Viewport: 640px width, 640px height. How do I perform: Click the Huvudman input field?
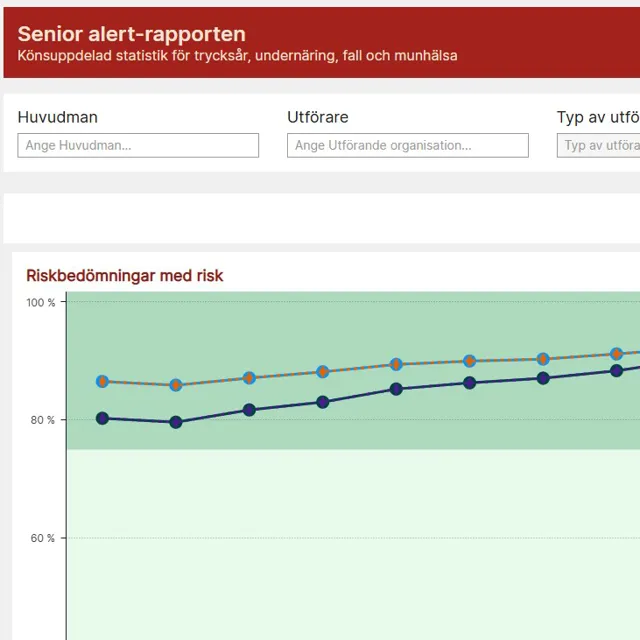[x=138, y=146]
